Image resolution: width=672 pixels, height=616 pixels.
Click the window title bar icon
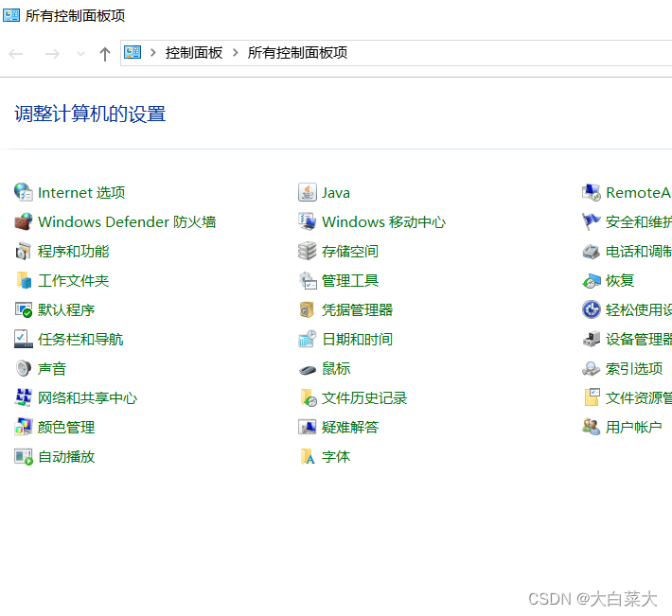(11, 15)
